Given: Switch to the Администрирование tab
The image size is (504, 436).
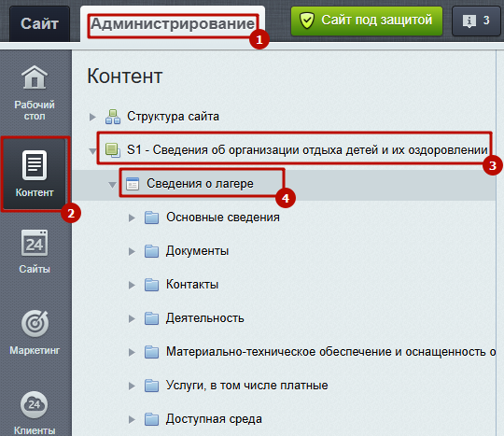Looking at the screenshot, I should pyautogui.click(x=173, y=23).
